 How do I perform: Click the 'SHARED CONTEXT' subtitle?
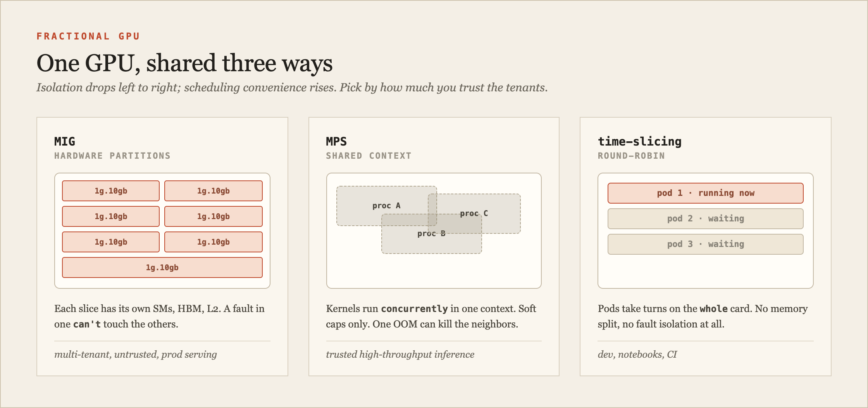(x=369, y=156)
